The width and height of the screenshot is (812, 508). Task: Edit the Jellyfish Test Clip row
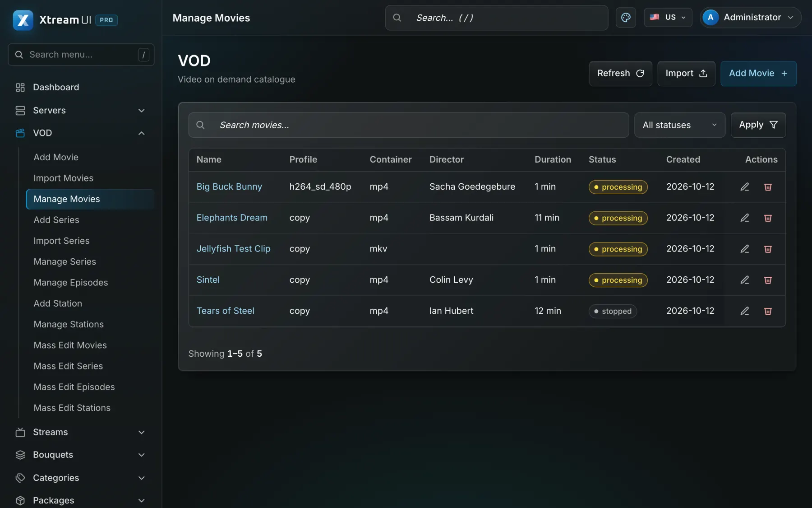click(745, 249)
